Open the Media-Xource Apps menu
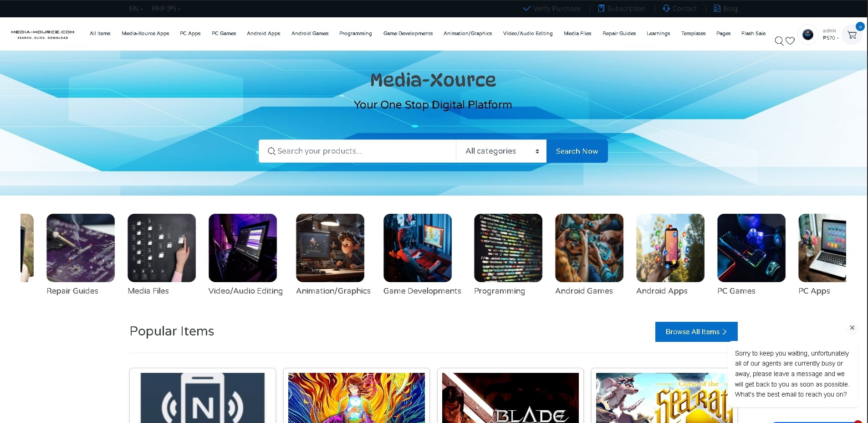This screenshot has height=423, width=868. pos(145,33)
